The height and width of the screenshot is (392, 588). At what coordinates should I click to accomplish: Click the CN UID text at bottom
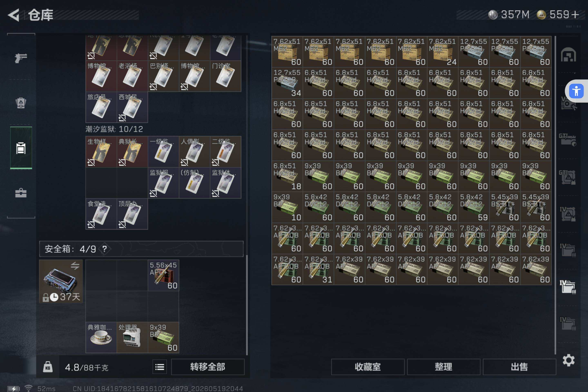click(158, 389)
